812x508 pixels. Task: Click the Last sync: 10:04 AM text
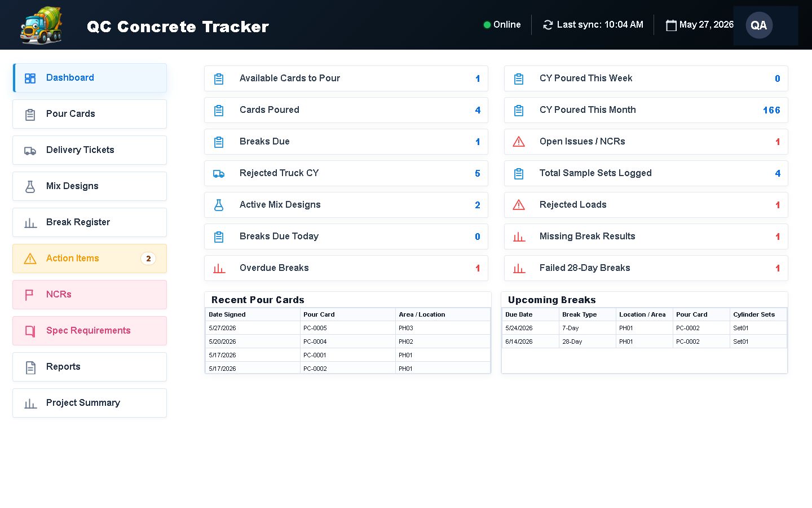(600, 25)
